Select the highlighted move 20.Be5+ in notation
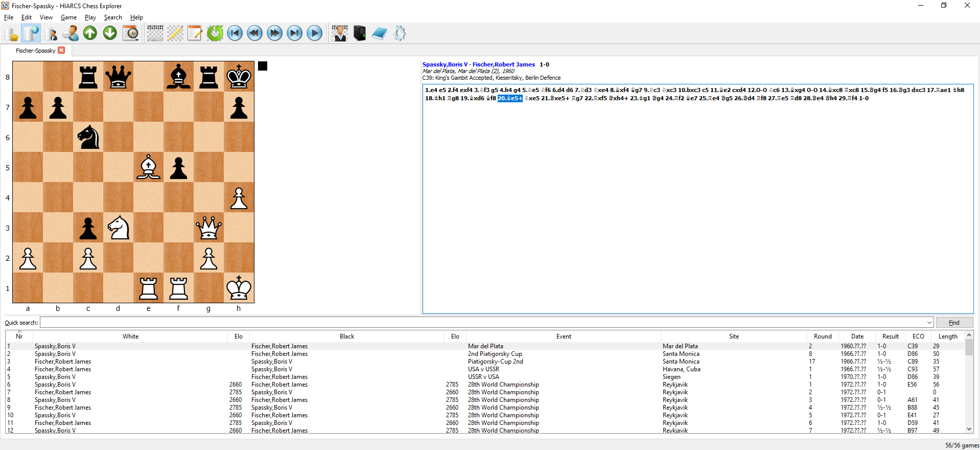 [510, 98]
